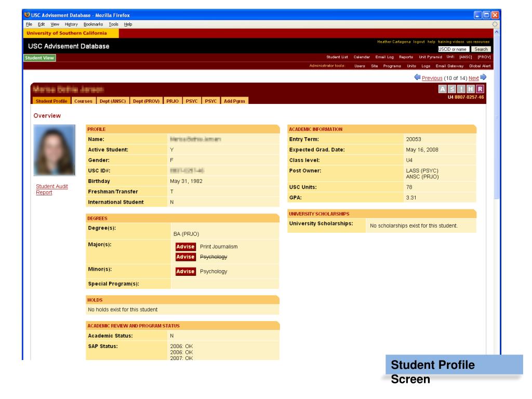The width and height of the screenshot is (532, 399).
Task: Switch to the Dept (ANSC) tab
Action: pos(113,101)
